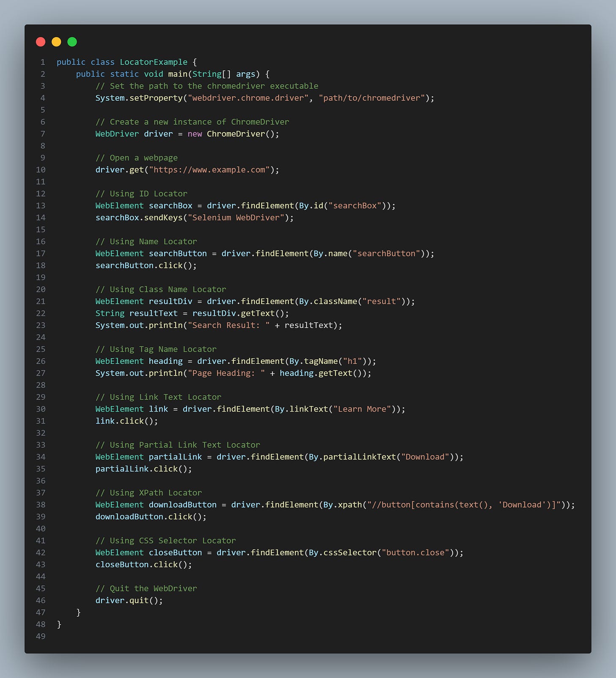Click the string "webdriver.chrome.driver"
Image resolution: width=616 pixels, height=678 pixels.
pyautogui.click(x=248, y=98)
